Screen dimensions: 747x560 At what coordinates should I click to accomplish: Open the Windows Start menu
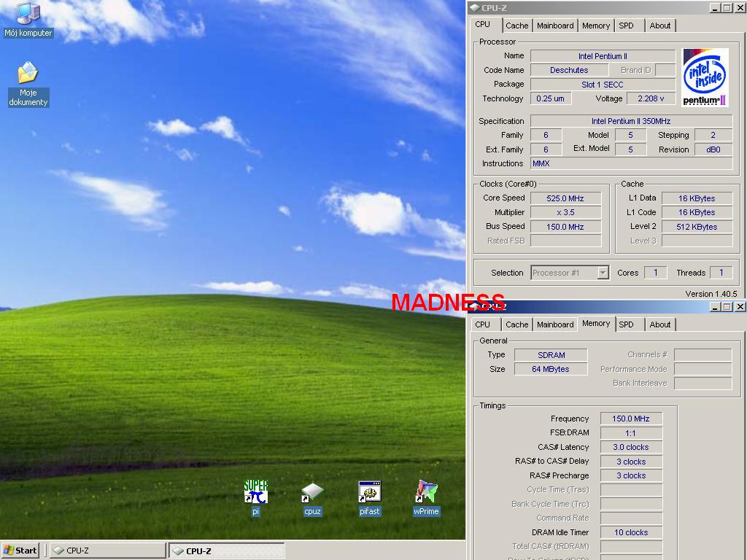(20, 551)
